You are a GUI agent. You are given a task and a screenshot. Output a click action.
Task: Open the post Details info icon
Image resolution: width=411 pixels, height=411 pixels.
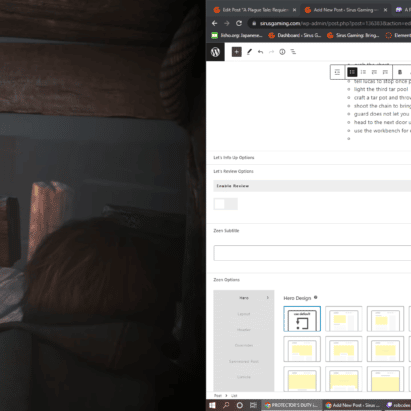[282, 52]
